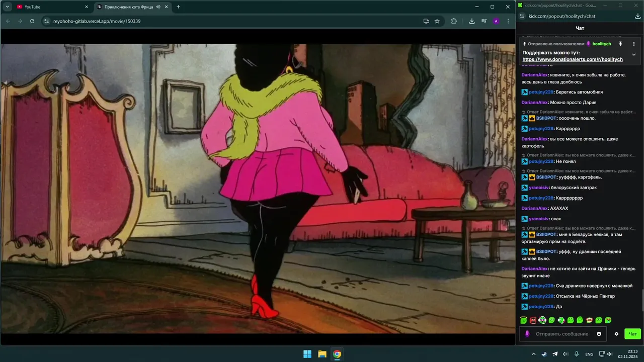The width and height of the screenshot is (644, 362).
Task: Open pinned message options three-dot menu
Action: tap(634, 44)
